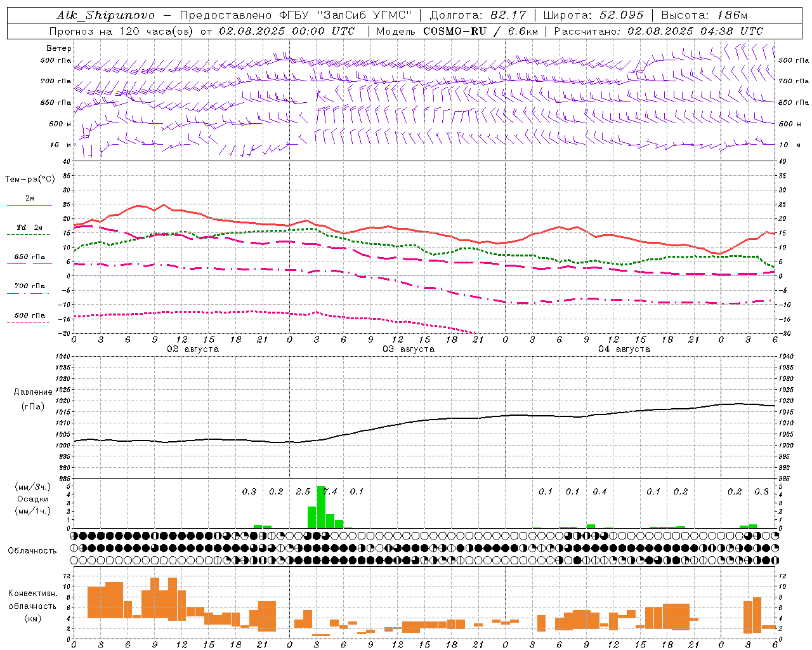812x650 pixels.
Task: Click the "04 августа" date label under temperature chart
Action: click(x=624, y=349)
